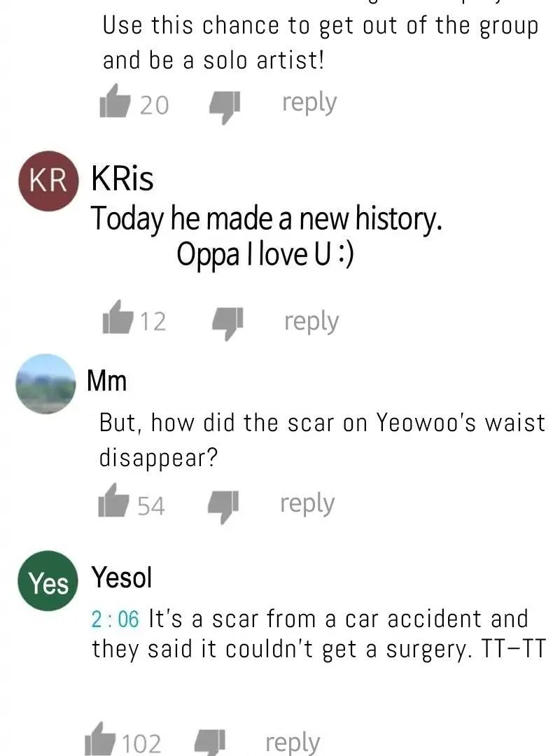
Task: Like Mm's scar comment with 54 likes
Action: (113, 500)
